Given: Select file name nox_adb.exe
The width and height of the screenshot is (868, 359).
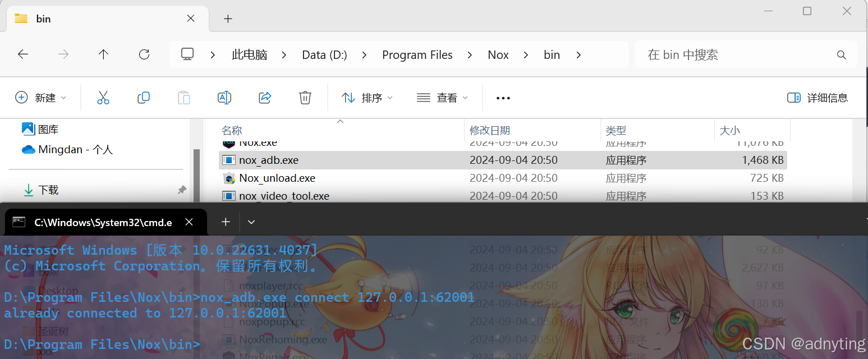Looking at the screenshot, I should [269, 160].
